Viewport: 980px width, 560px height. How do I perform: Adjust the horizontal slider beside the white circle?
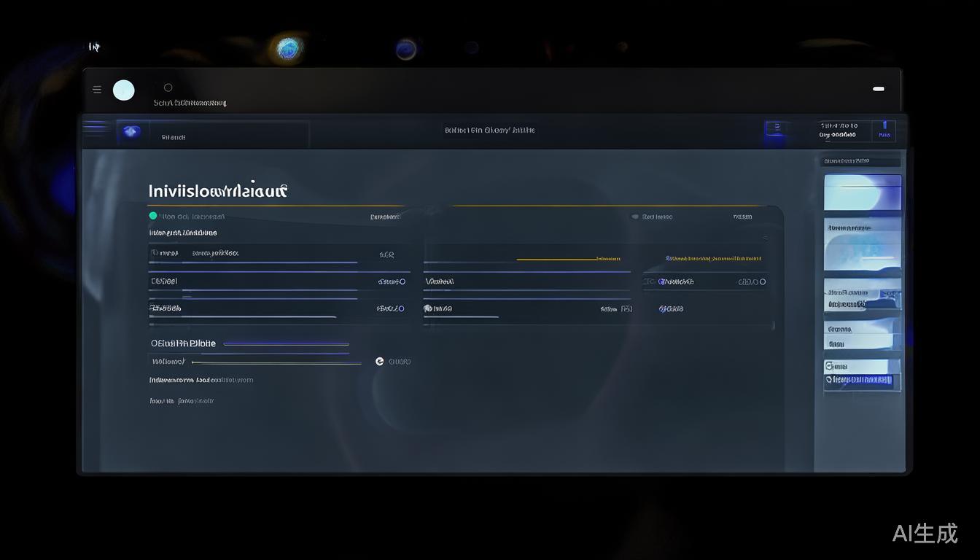pyautogui.click(x=277, y=362)
